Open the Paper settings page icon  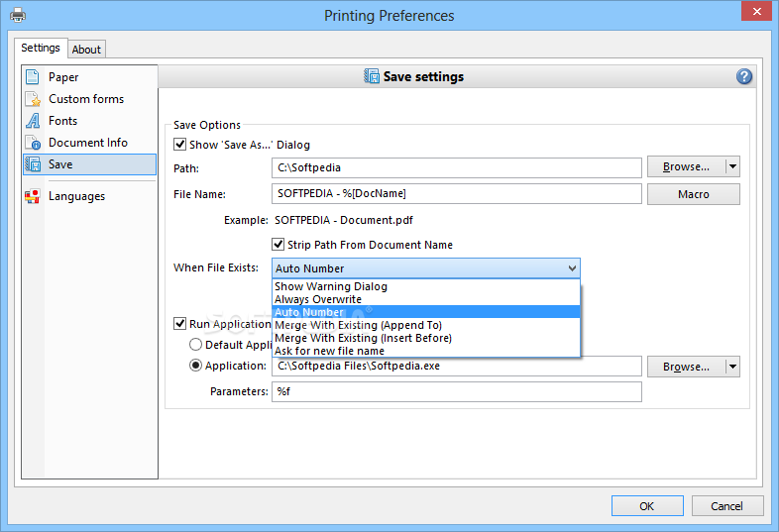(x=33, y=77)
